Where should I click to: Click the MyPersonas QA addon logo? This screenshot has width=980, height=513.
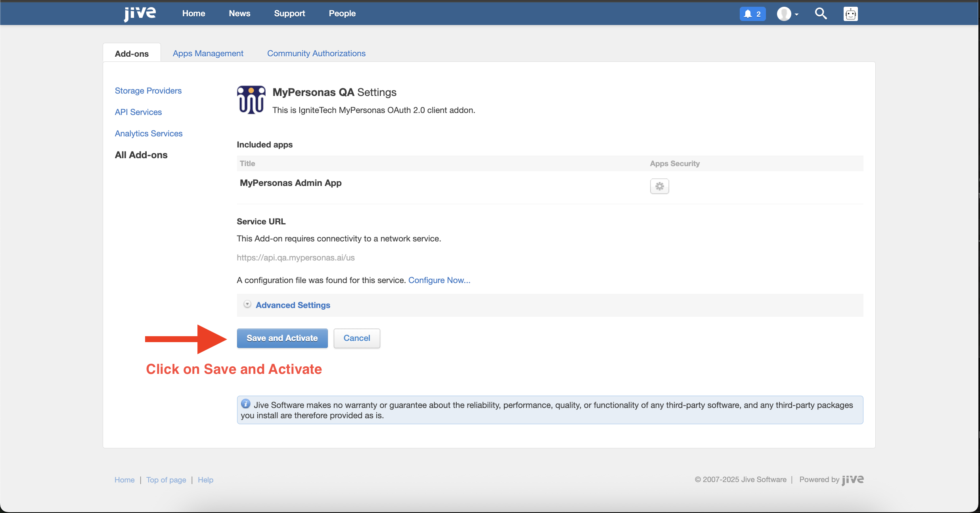[x=251, y=100]
